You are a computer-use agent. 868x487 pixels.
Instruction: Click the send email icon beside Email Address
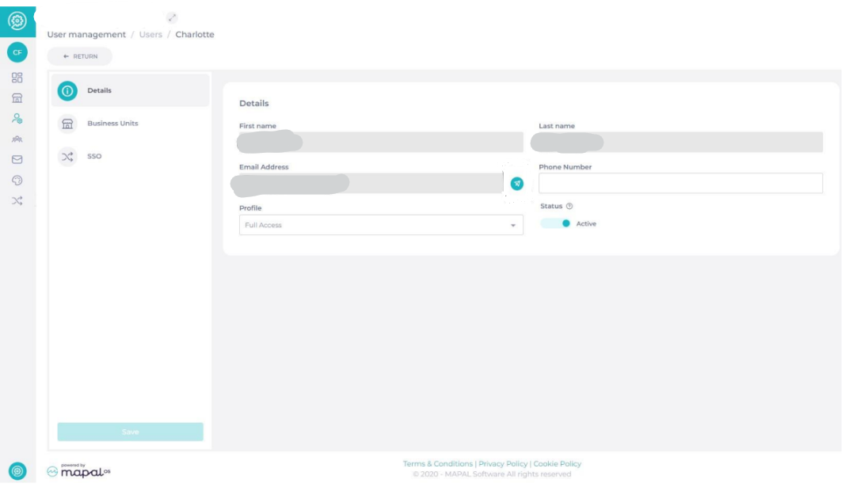point(516,184)
